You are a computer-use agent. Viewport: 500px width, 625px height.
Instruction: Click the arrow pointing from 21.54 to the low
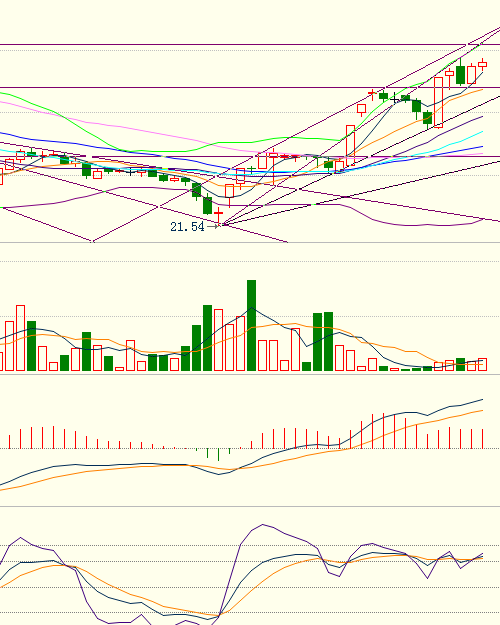[213, 226]
